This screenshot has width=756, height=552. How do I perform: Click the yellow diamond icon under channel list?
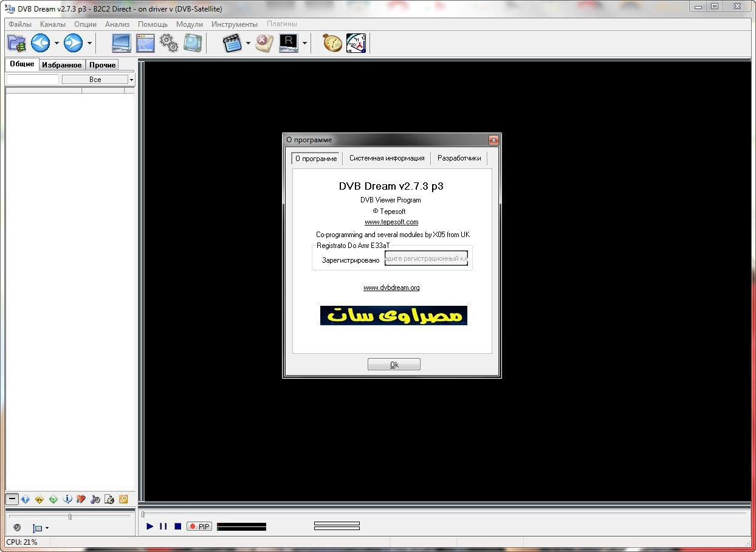coord(40,499)
